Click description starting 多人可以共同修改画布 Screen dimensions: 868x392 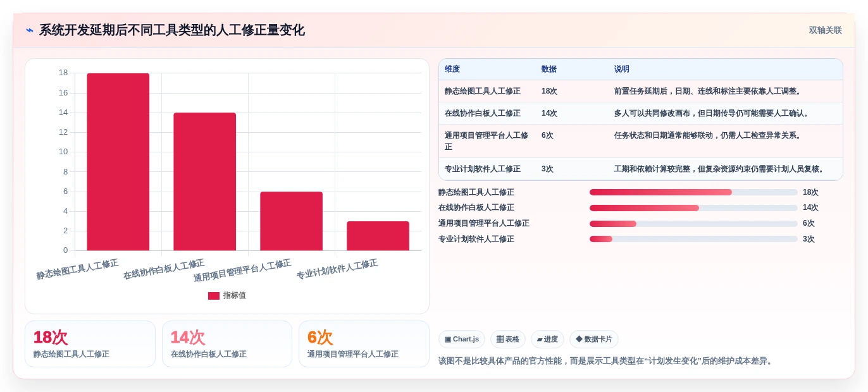pos(713,113)
